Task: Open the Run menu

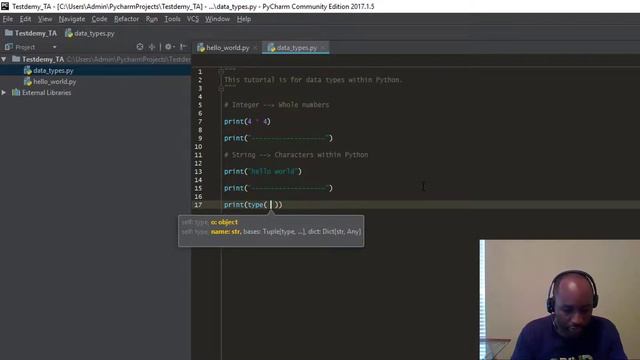Action: pos(151,19)
